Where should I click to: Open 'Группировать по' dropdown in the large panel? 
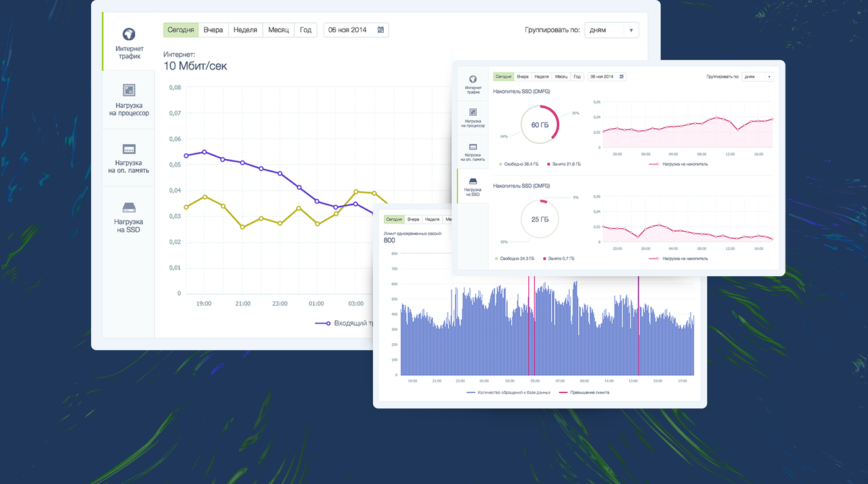[611, 30]
